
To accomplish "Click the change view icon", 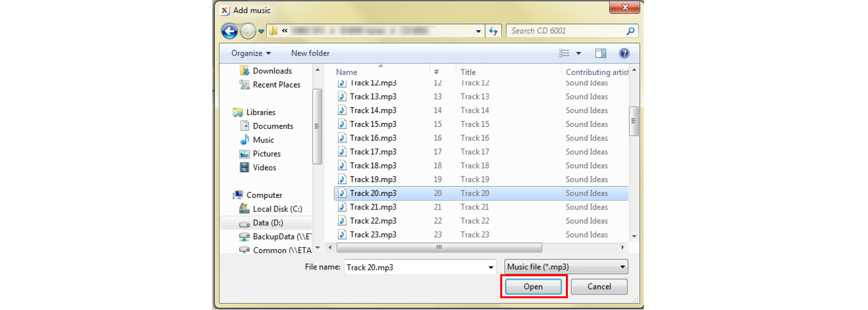I will pos(564,53).
